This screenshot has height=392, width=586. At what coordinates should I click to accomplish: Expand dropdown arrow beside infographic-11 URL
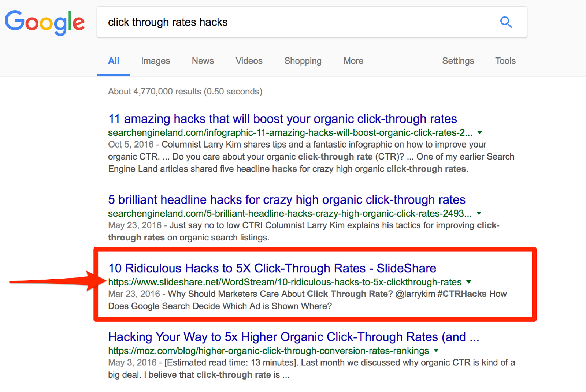479,132
